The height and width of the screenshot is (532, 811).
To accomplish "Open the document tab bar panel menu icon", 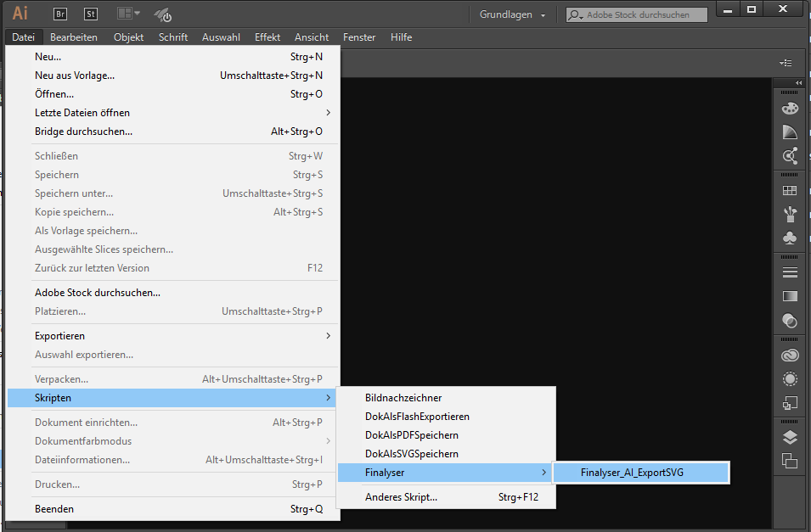I will [x=786, y=63].
